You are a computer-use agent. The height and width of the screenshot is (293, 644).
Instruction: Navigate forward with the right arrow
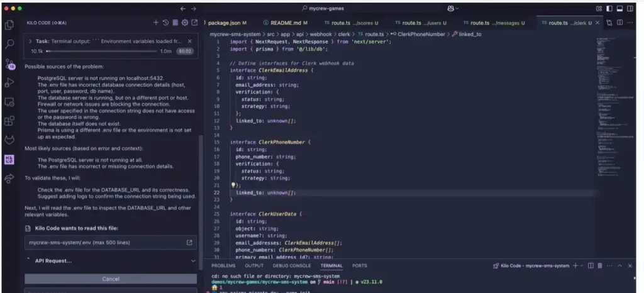[194, 9]
